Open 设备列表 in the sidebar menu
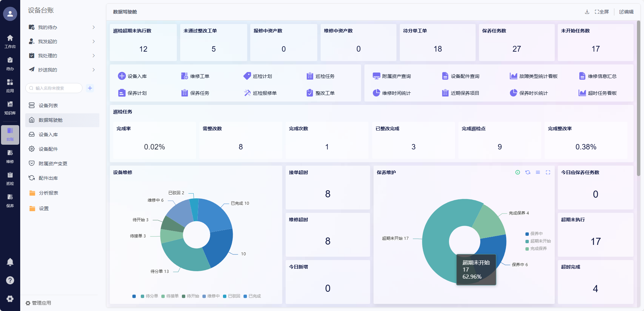This screenshot has height=311, width=644. (48, 106)
